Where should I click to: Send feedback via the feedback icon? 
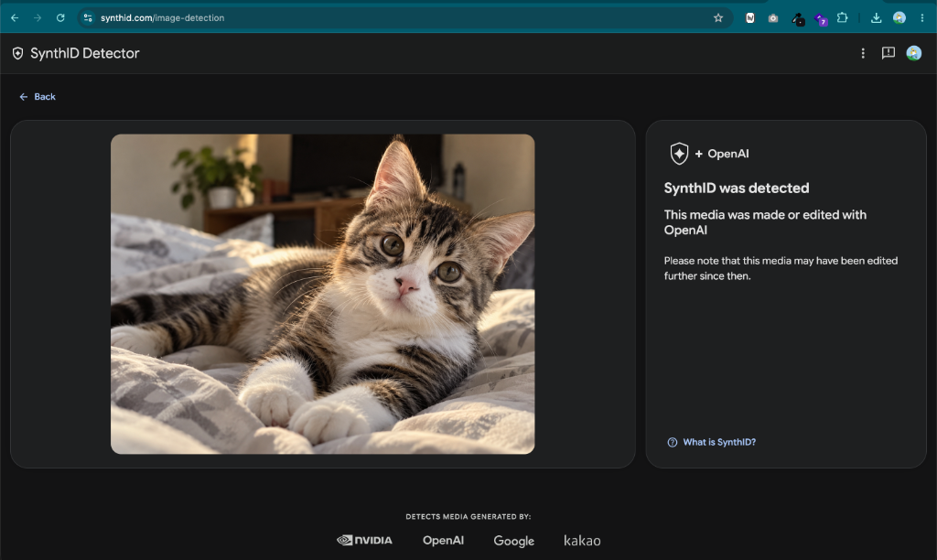point(889,53)
